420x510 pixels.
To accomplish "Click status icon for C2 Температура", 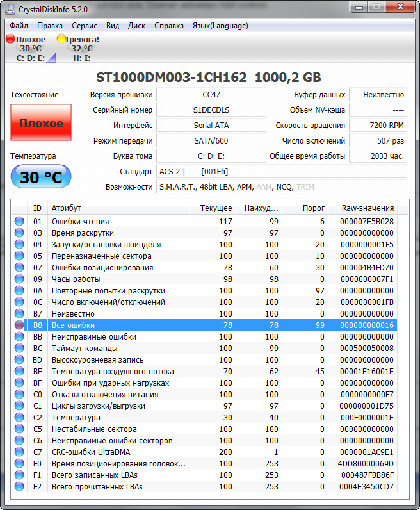I will pyautogui.click(x=19, y=417).
